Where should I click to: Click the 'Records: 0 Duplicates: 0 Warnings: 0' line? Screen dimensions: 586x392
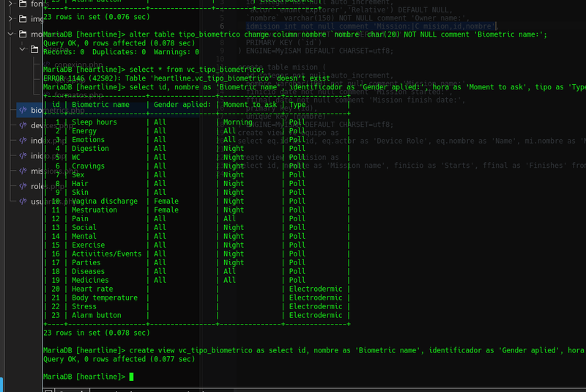121,52
